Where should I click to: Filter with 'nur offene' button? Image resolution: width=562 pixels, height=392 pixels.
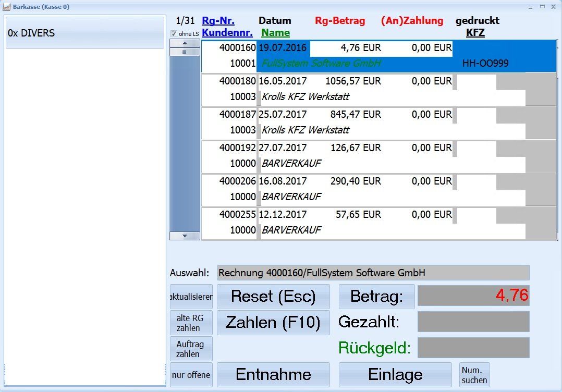(191, 375)
